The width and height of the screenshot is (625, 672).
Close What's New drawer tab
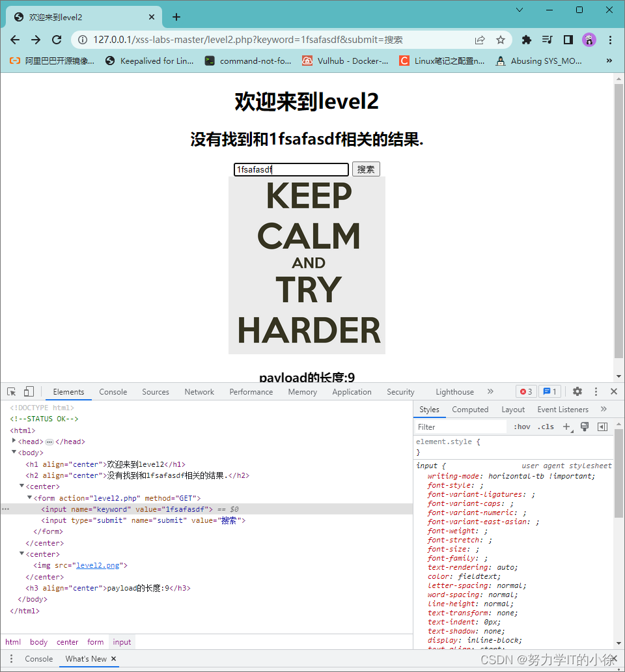(113, 659)
